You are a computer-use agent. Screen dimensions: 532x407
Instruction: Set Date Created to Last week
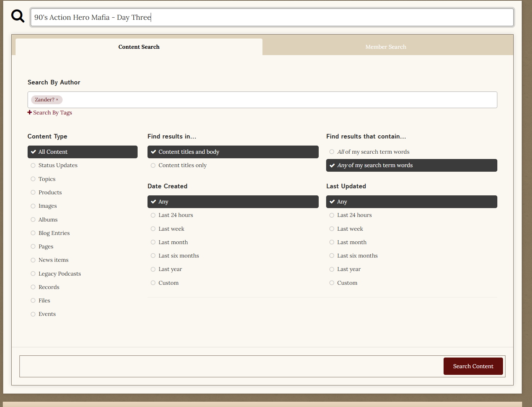pyautogui.click(x=171, y=229)
